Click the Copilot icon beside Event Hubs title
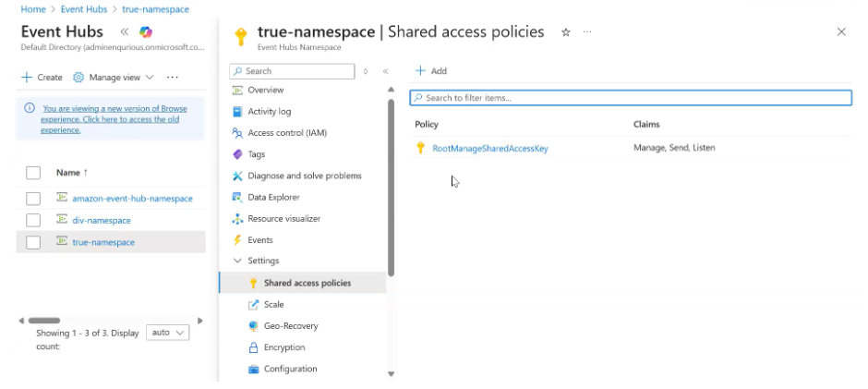 (x=146, y=32)
